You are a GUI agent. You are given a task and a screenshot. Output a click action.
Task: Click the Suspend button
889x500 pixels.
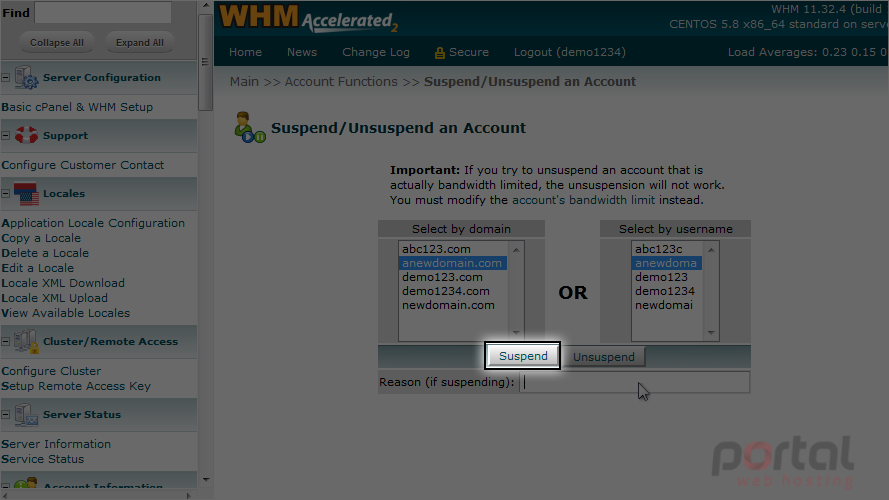[x=523, y=356]
